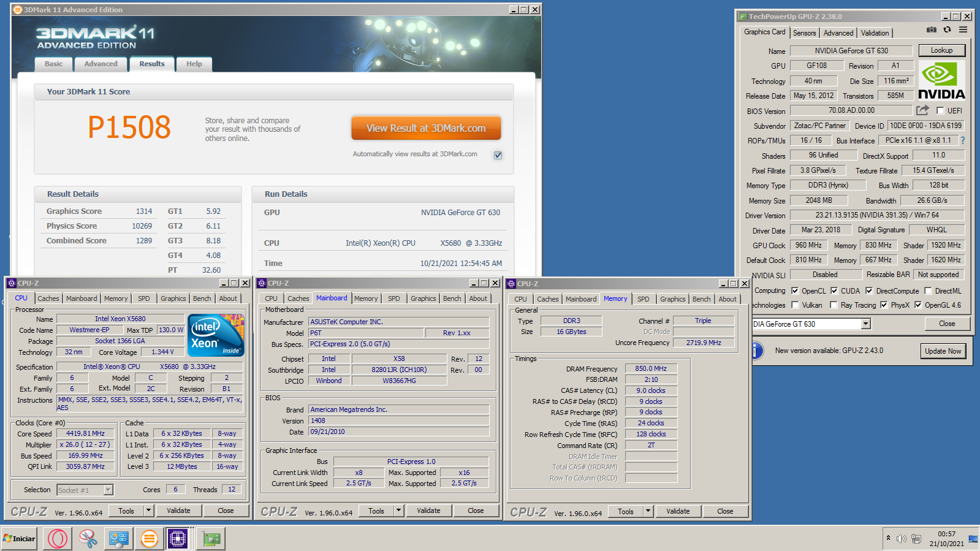Click the NVIDIA logo in GPU-Z
This screenshot has height=551, width=980.
click(x=941, y=80)
